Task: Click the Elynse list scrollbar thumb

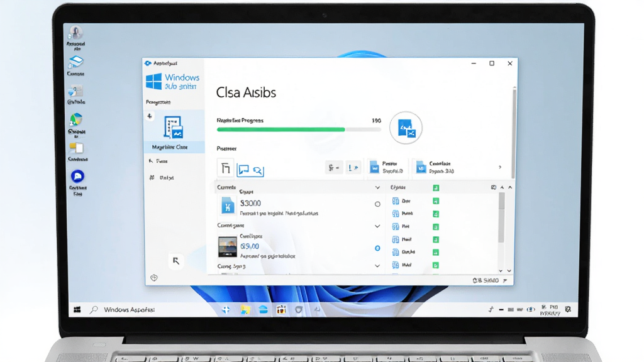Action: [501, 217]
